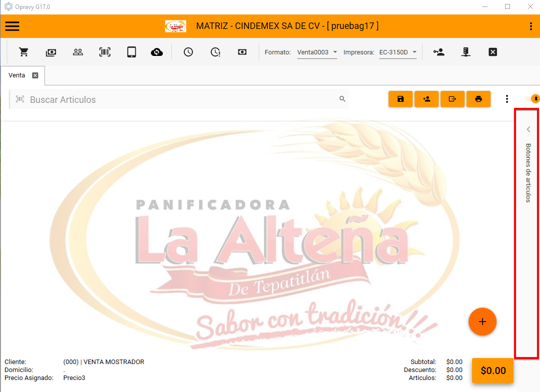
Task: Click the Subtotal $0.00 value
Action: pos(454,362)
